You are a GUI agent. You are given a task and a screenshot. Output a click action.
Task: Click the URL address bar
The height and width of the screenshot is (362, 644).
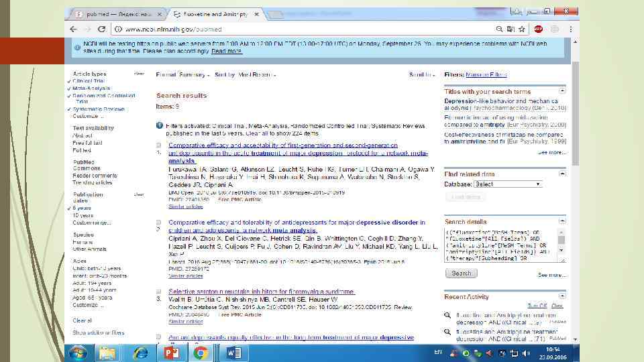coord(304,29)
